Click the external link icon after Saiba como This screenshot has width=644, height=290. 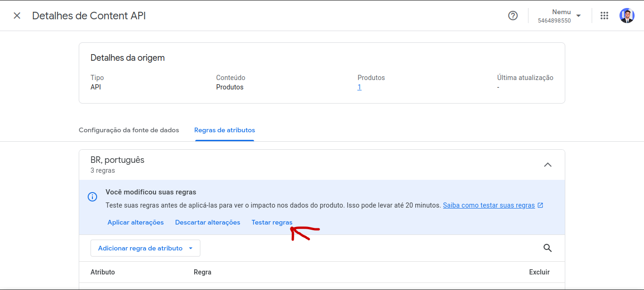(x=540, y=205)
